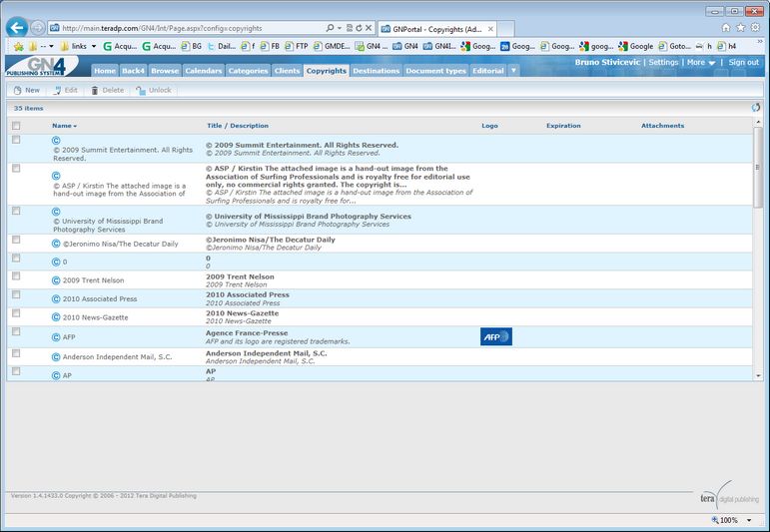Click the browser back arrow button
770x532 pixels.
16,27
